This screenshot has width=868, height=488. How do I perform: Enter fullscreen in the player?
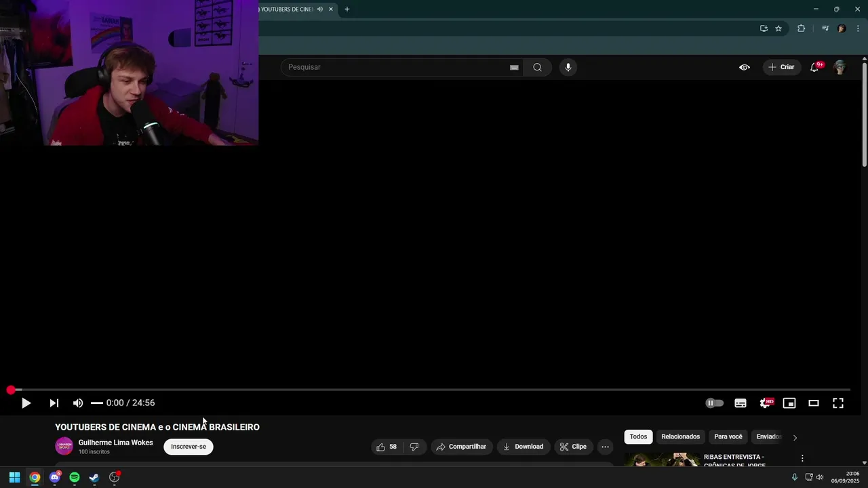coord(838,403)
